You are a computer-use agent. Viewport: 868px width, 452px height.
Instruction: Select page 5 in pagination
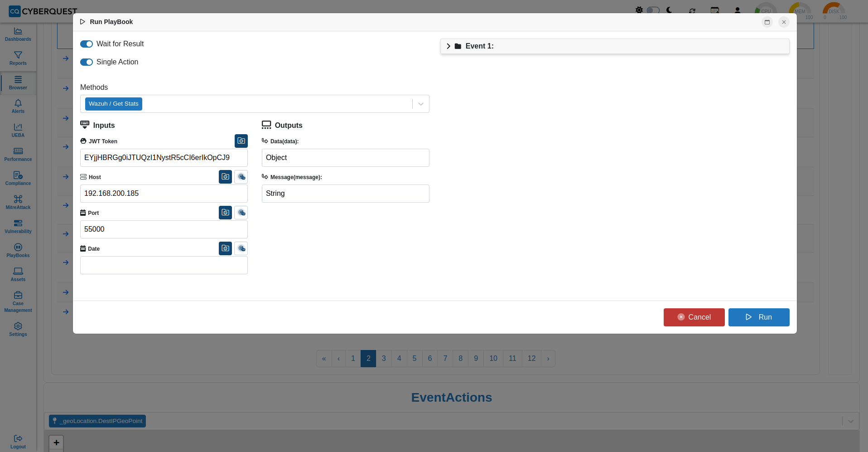[x=415, y=359]
